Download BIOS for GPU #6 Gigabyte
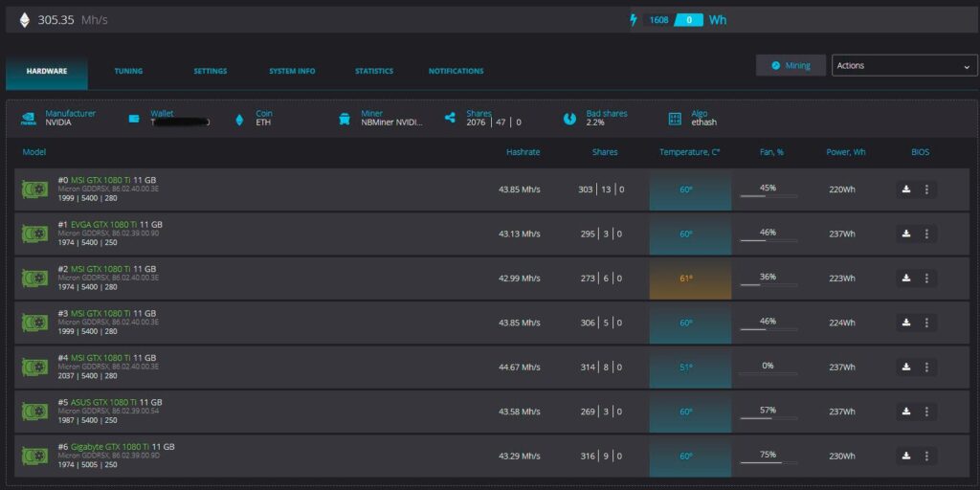 pos(906,456)
